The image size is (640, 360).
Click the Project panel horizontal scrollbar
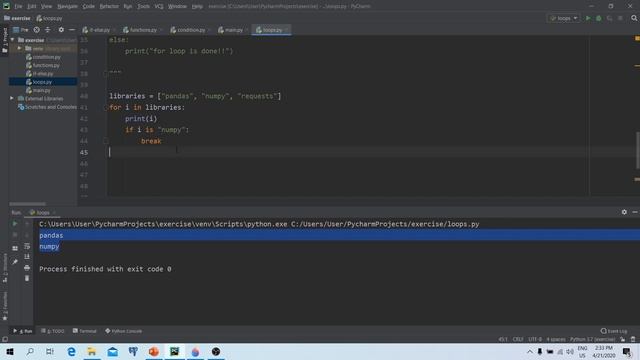point(27,204)
